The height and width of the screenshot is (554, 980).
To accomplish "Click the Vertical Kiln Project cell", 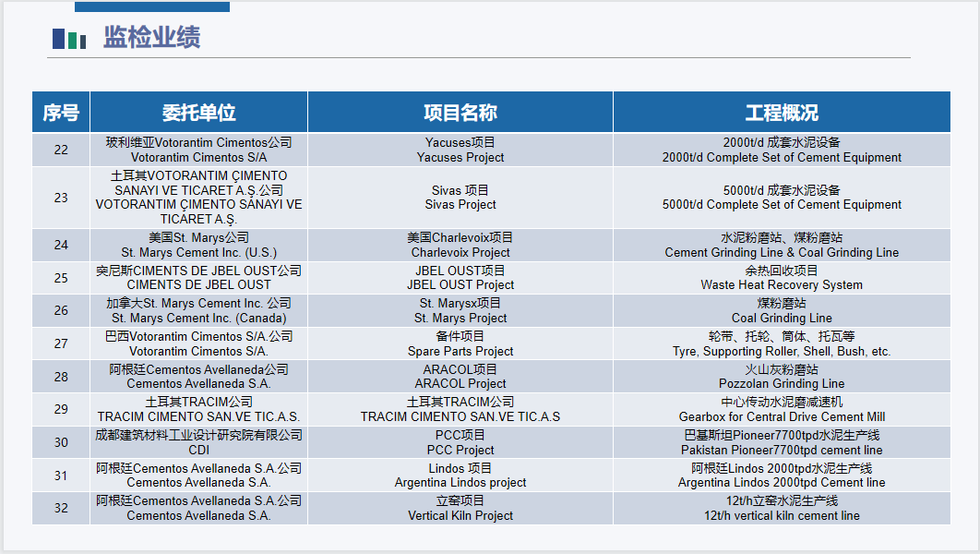I will pos(460,508).
